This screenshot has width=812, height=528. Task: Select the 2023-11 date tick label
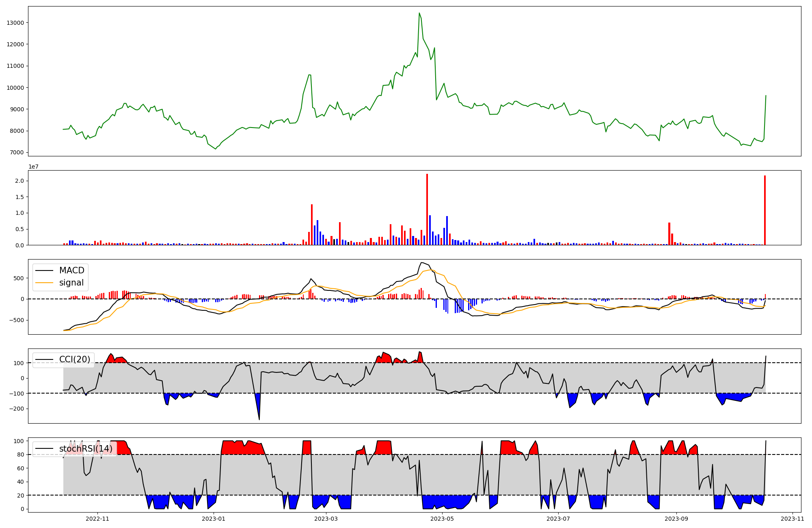(792, 519)
